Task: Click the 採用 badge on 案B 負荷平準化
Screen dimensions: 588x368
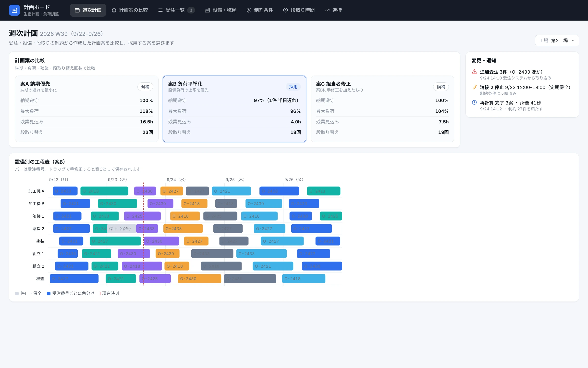Action: (x=293, y=87)
